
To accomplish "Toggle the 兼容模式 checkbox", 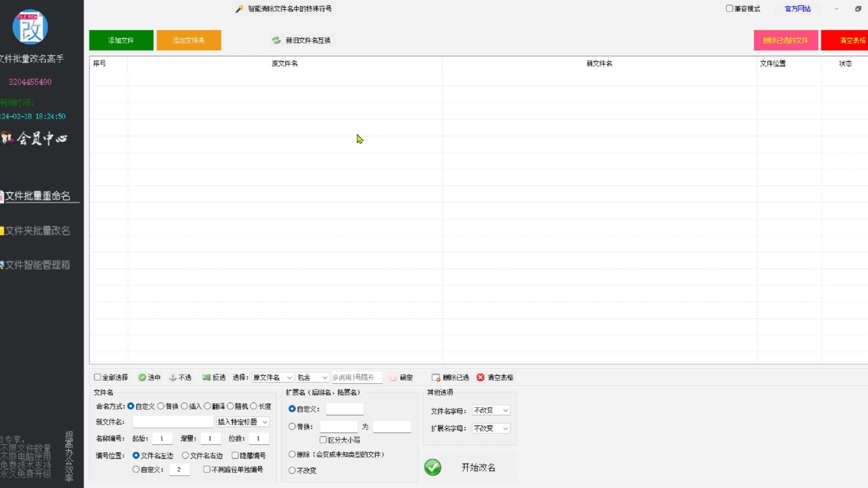I will (729, 9).
